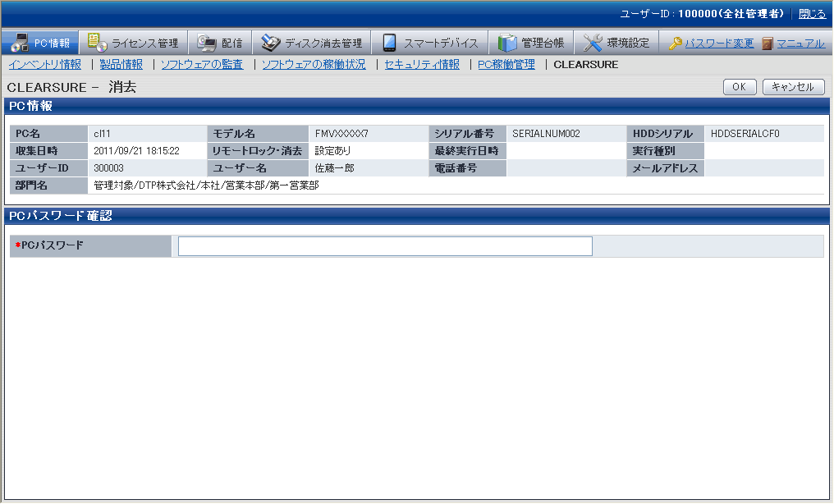Click the メールアドレス label cell
Viewport: 834px width, 504px height.
(x=666, y=168)
